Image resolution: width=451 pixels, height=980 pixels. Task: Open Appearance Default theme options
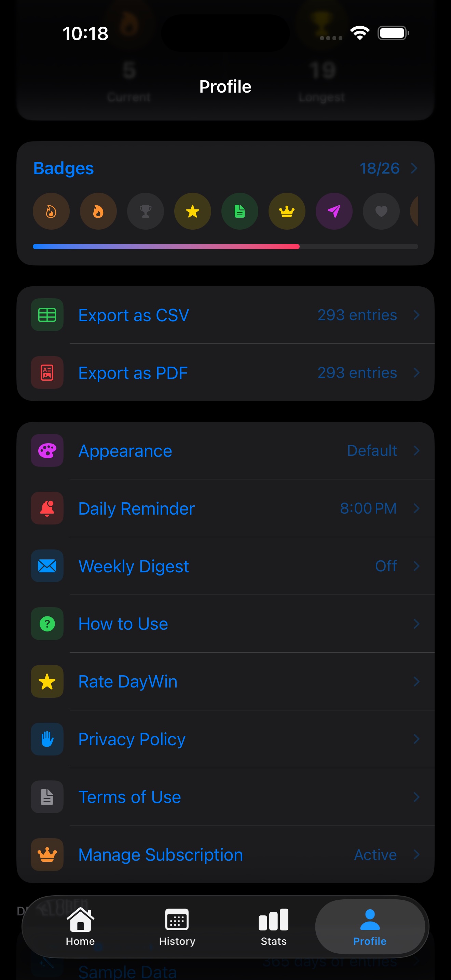click(372, 450)
